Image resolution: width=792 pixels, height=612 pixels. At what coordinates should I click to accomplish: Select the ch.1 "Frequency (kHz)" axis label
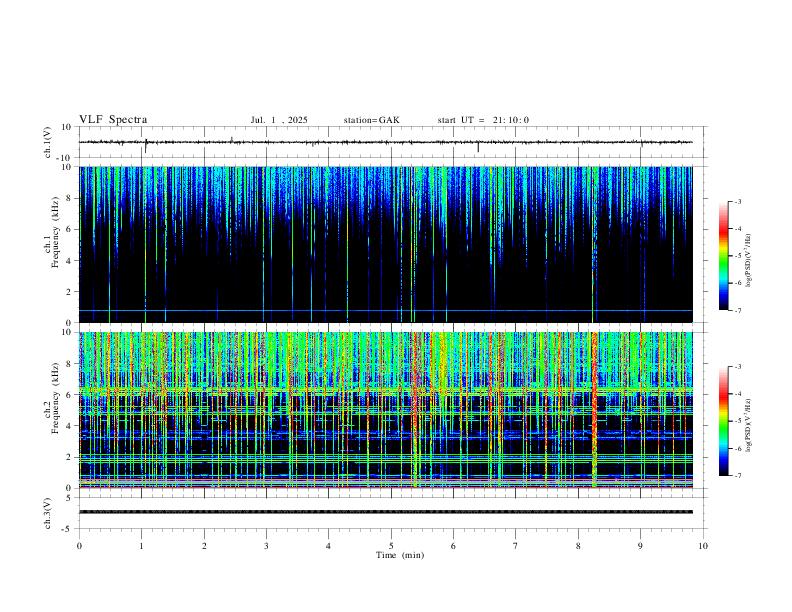(x=55, y=232)
